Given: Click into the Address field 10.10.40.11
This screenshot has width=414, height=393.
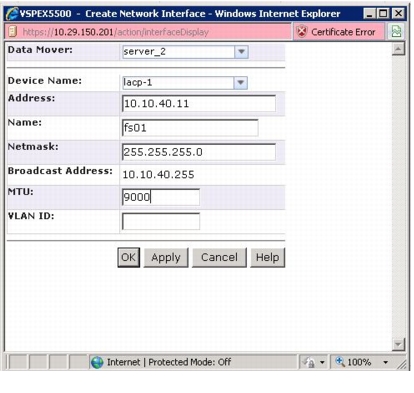Looking at the screenshot, I should (x=199, y=103).
